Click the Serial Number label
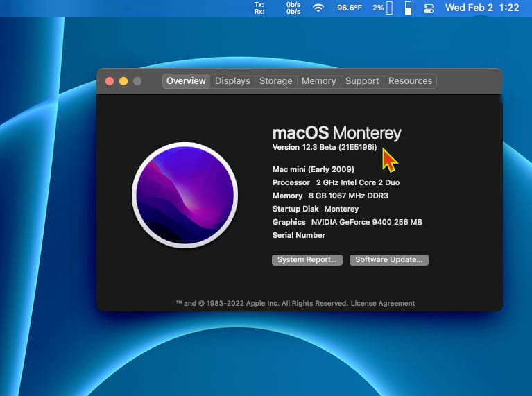Image resolution: width=532 pixels, height=396 pixels. click(299, 236)
